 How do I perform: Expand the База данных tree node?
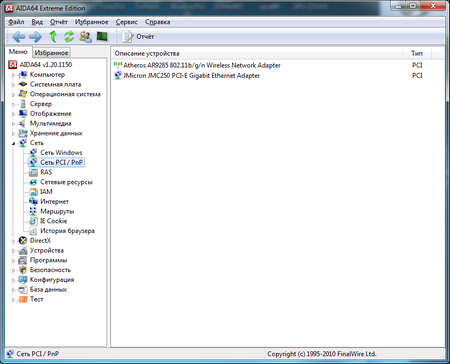13,290
